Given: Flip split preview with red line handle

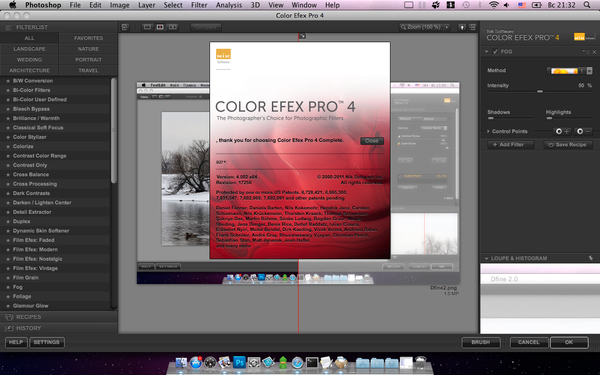Looking at the screenshot, I should [302, 36].
